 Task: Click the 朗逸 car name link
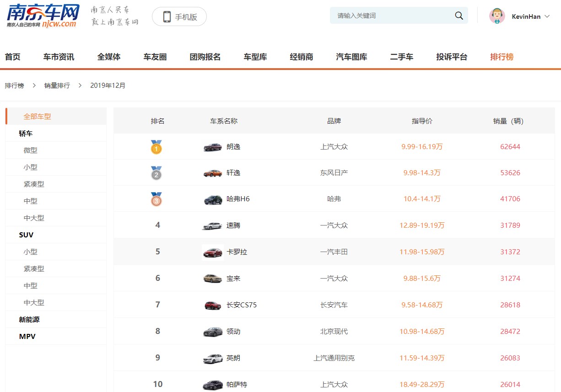233,147
